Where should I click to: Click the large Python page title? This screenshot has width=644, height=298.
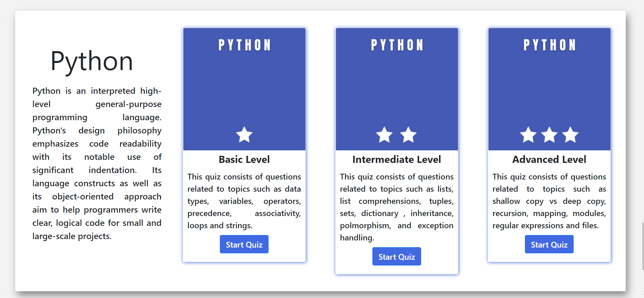91,61
